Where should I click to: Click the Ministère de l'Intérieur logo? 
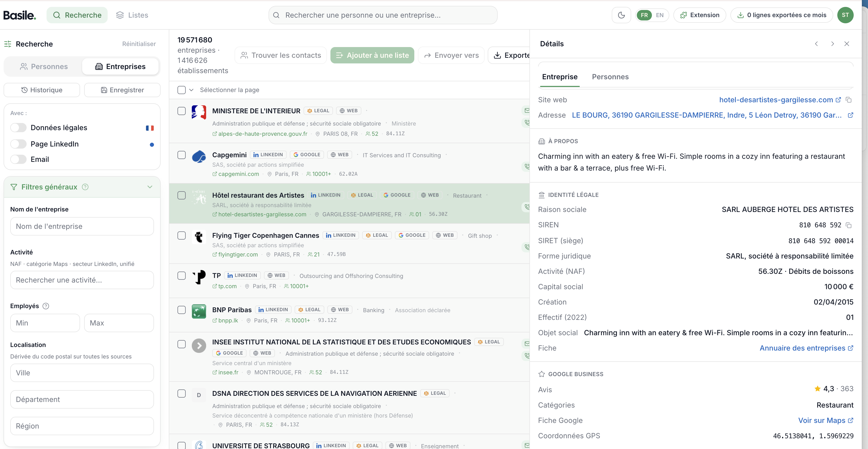tap(199, 112)
